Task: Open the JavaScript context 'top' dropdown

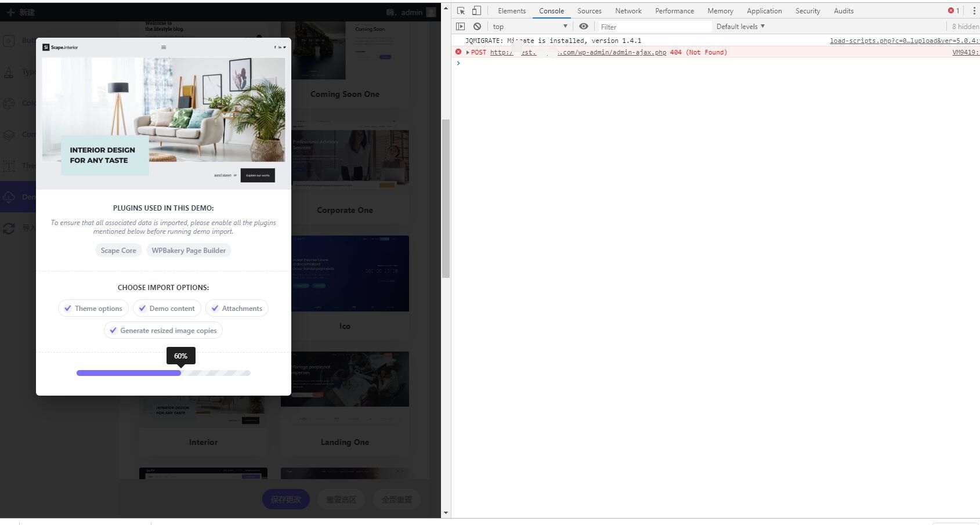Action: [x=530, y=27]
